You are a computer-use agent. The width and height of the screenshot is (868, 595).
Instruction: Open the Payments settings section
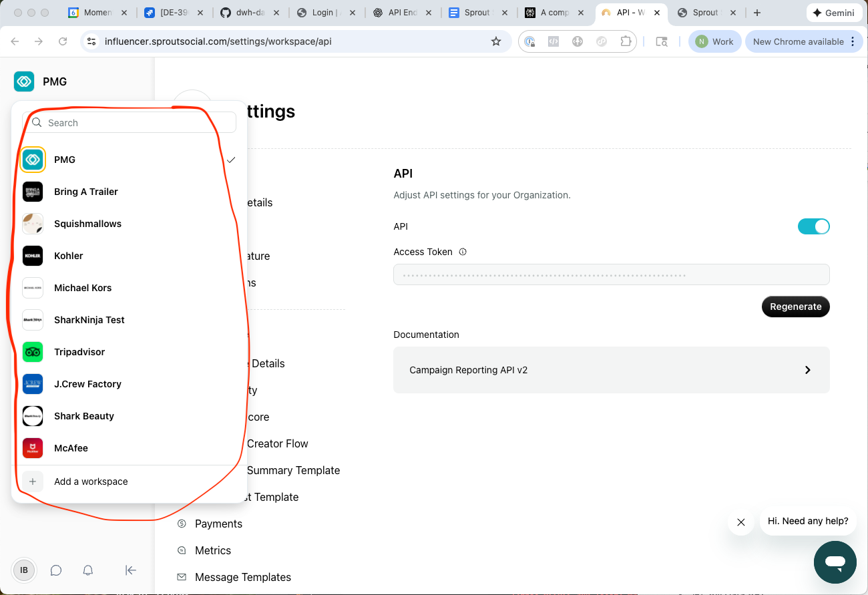click(x=218, y=524)
